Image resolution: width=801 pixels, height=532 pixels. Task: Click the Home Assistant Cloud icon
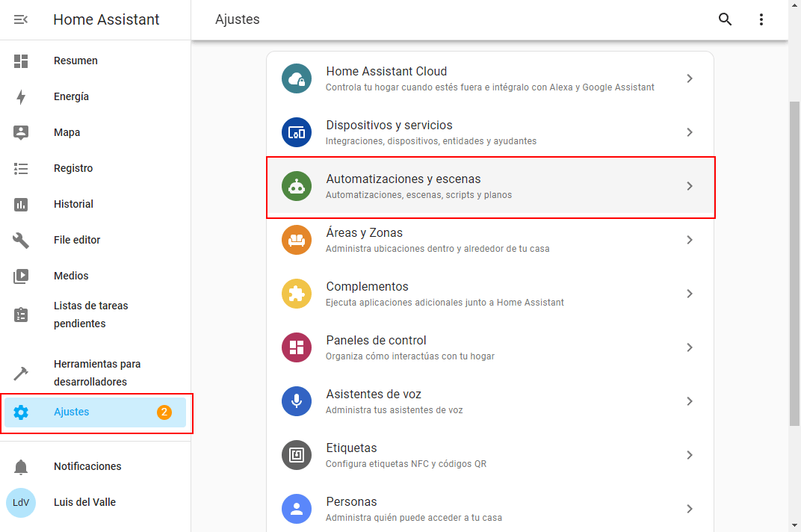[x=297, y=78]
